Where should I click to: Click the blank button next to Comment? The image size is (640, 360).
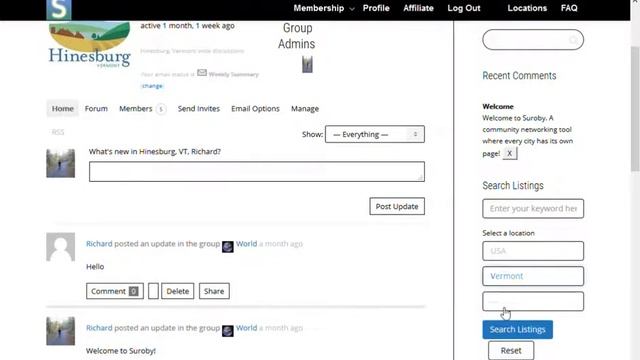153,291
